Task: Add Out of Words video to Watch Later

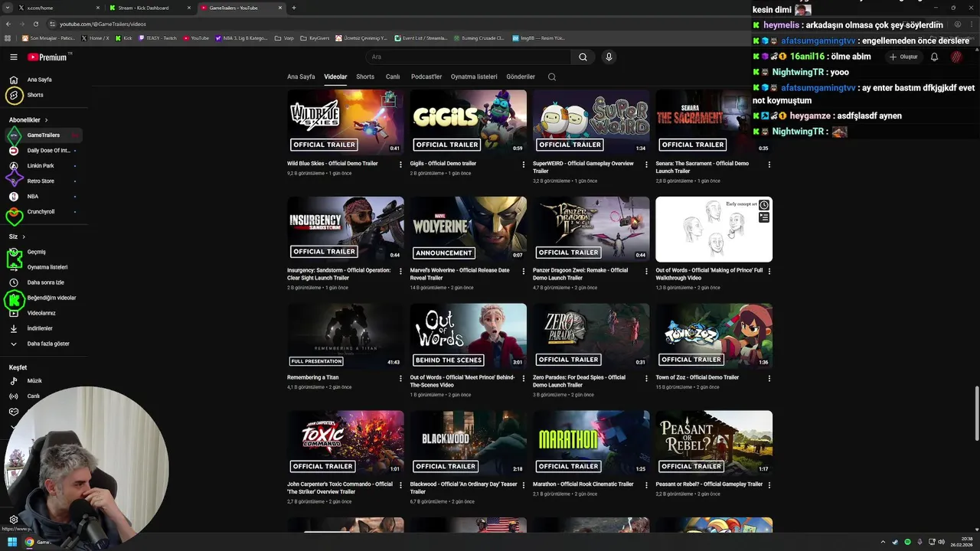Action: tap(764, 206)
